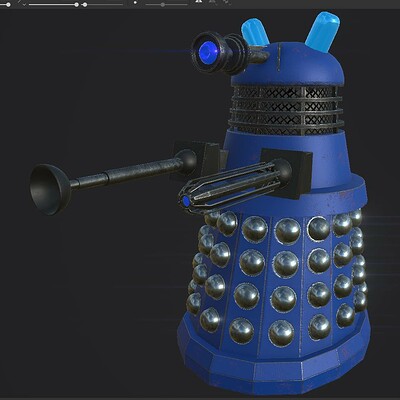Click the toolbar slider whose handle sits at its start
This screenshot has width=400, height=400.
pyautogui.click(x=103, y=5)
